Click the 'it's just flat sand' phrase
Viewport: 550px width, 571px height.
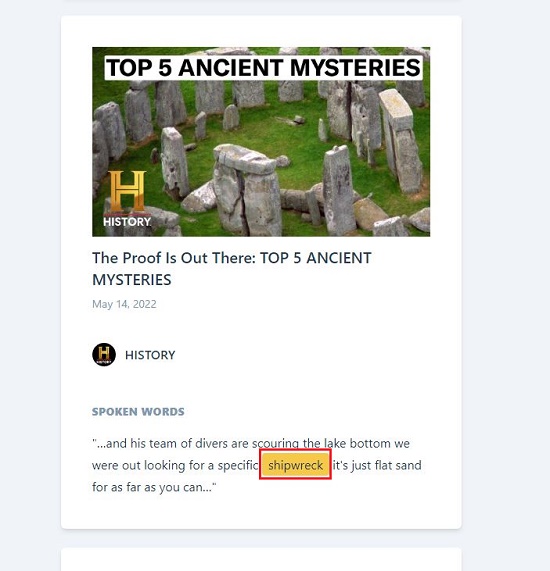pos(377,465)
